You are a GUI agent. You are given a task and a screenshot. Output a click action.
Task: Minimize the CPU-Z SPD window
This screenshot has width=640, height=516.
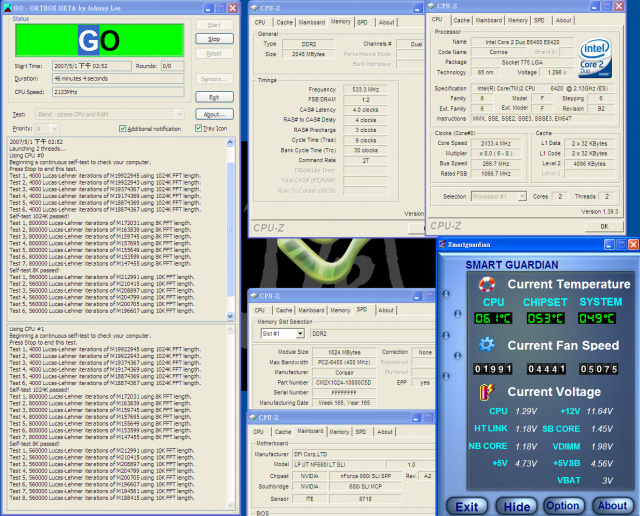418,296
